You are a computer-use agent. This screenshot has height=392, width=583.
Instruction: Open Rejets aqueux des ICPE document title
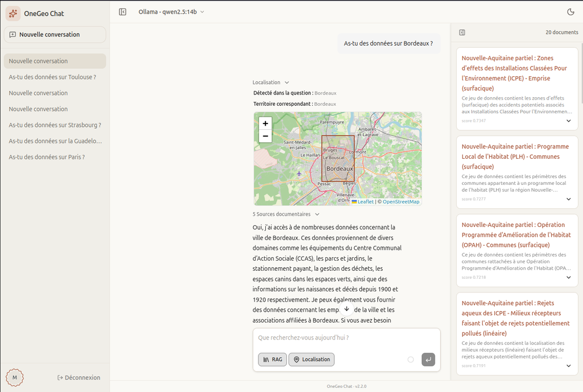point(515,318)
